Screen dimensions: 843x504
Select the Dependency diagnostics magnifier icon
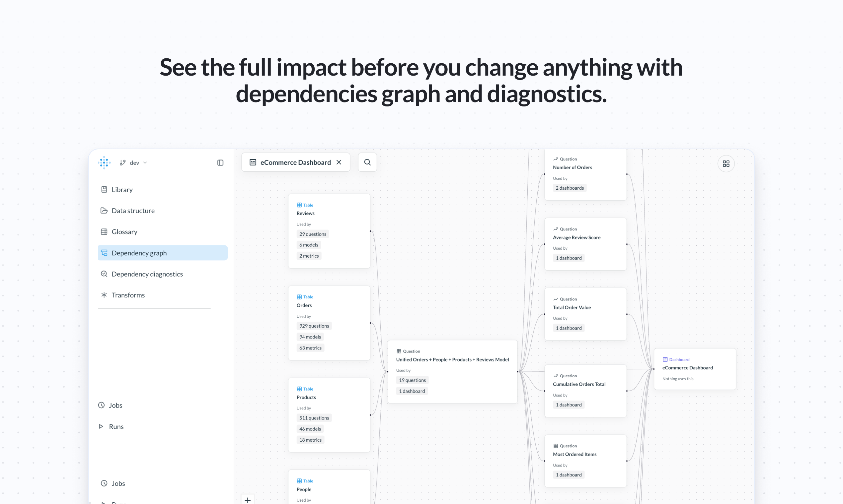[x=104, y=274]
